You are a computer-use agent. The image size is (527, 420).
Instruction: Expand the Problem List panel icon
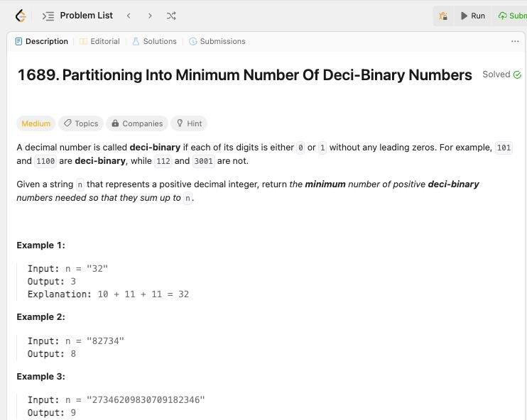point(48,16)
